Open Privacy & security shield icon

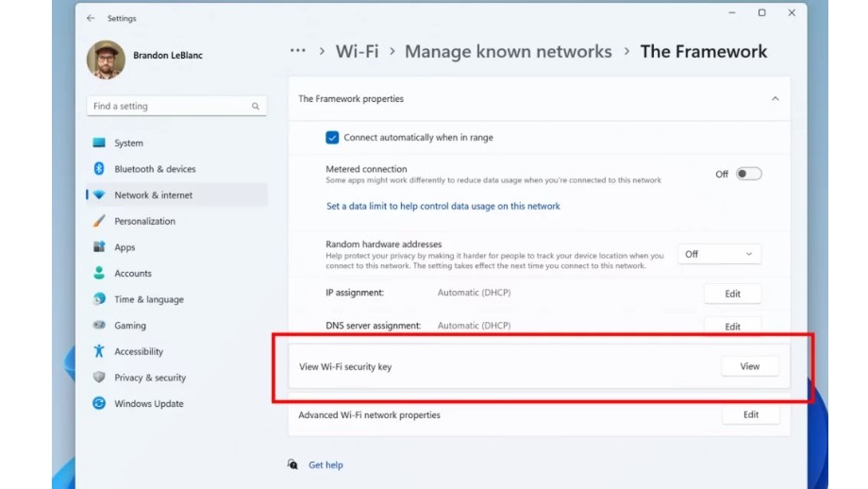click(x=99, y=378)
